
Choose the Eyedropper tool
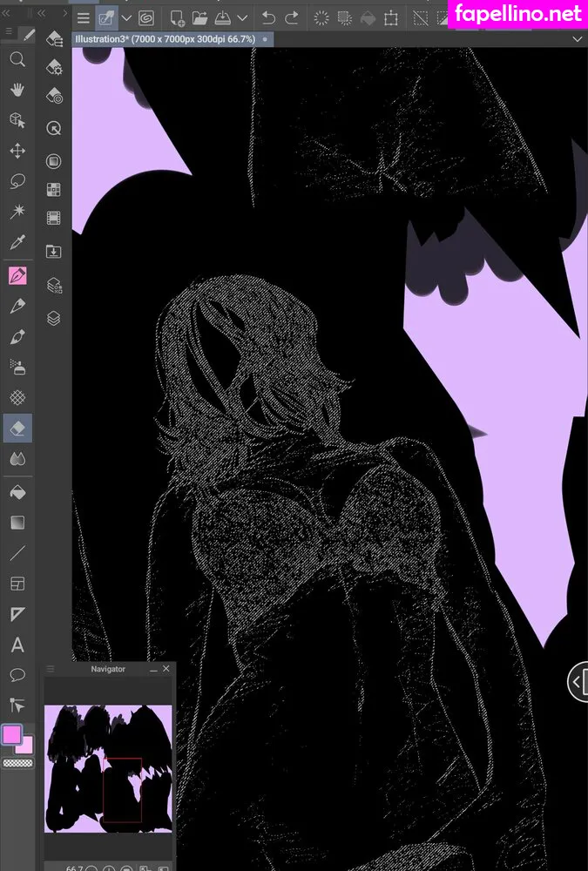click(17, 242)
